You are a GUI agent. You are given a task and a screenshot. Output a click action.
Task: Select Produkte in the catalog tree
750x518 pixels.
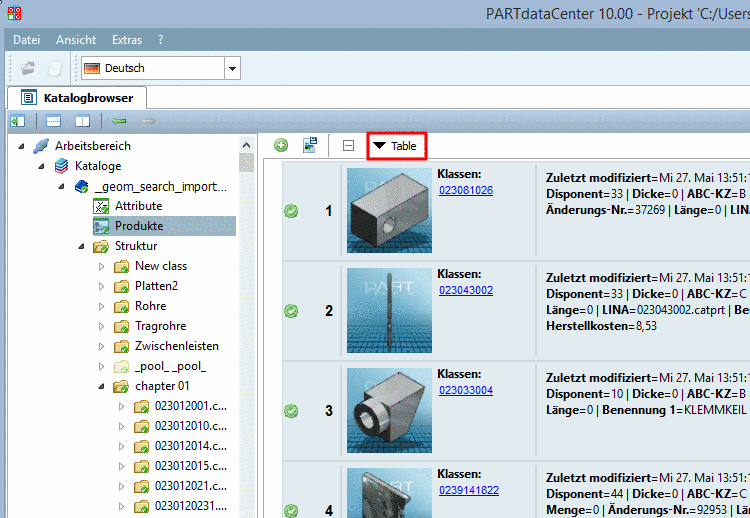(x=139, y=226)
